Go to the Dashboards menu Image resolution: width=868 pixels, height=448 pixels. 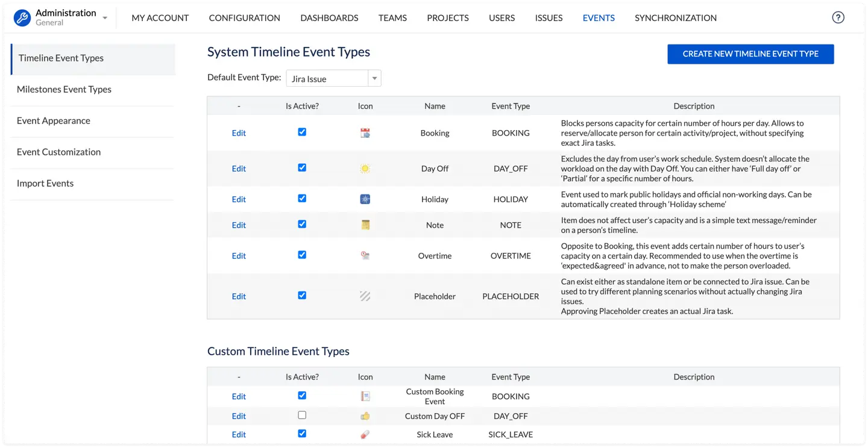pyautogui.click(x=329, y=18)
